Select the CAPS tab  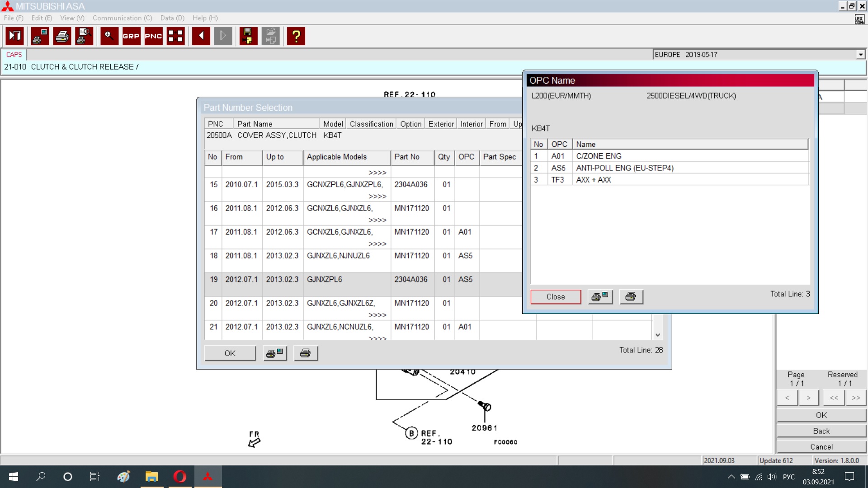(14, 55)
